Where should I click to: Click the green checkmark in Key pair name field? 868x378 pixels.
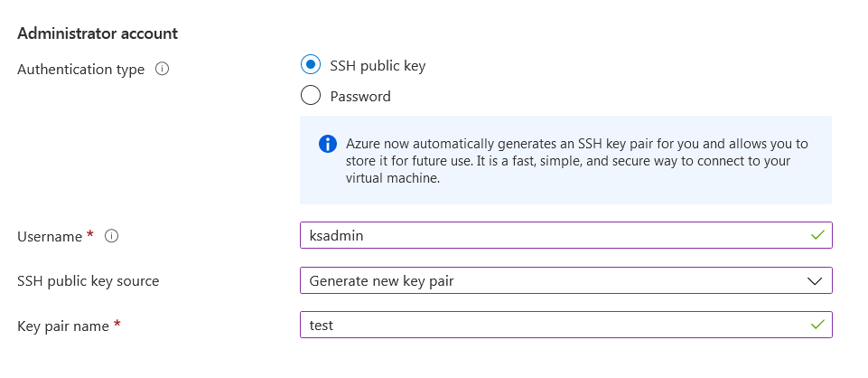tap(817, 324)
